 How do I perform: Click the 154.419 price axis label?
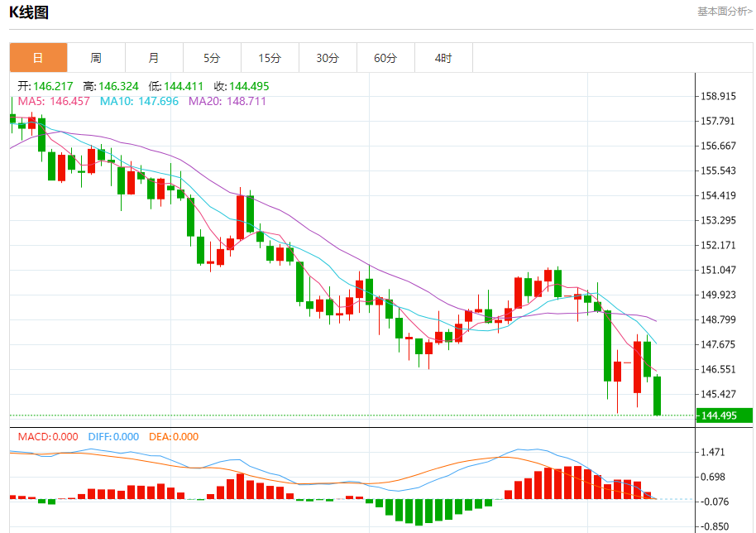pos(719,195)
